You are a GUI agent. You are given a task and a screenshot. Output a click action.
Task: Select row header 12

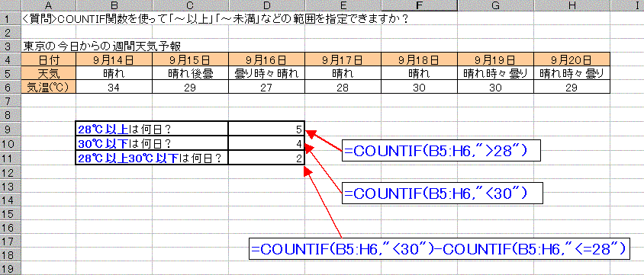tap(11, 172)
